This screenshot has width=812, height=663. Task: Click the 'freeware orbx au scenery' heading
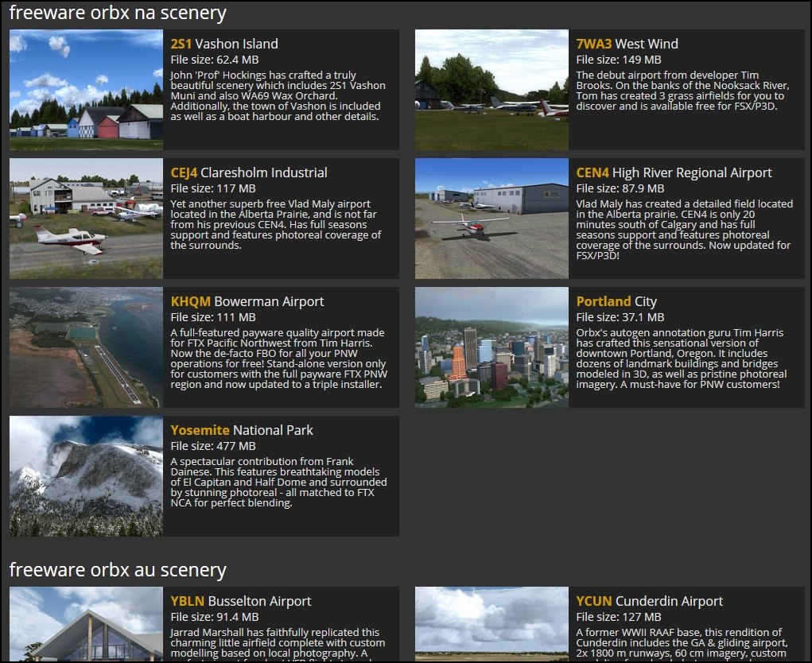coord(118,570)
